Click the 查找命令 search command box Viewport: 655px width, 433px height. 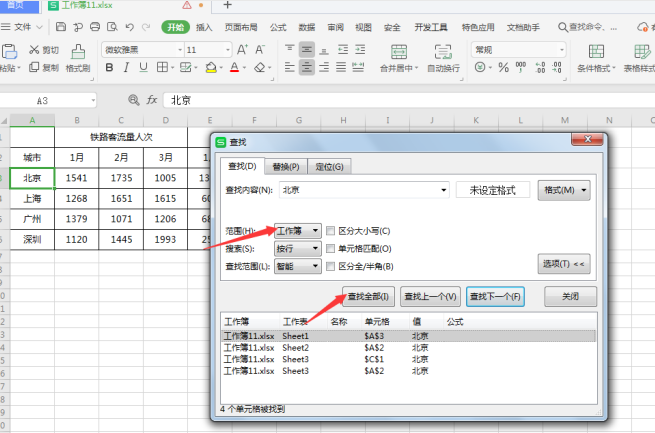pyautogui.click(x=588, y=27)
